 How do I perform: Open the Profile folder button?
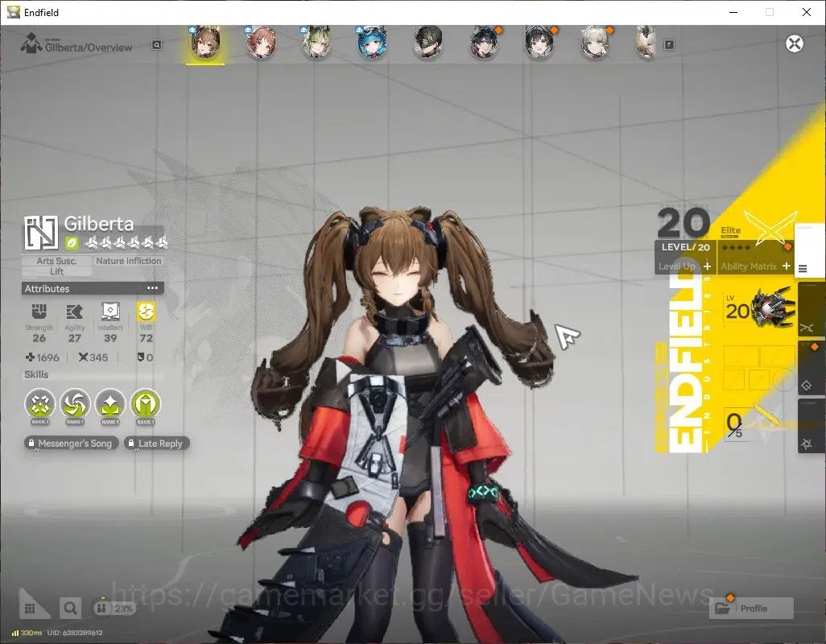[751, 609]
